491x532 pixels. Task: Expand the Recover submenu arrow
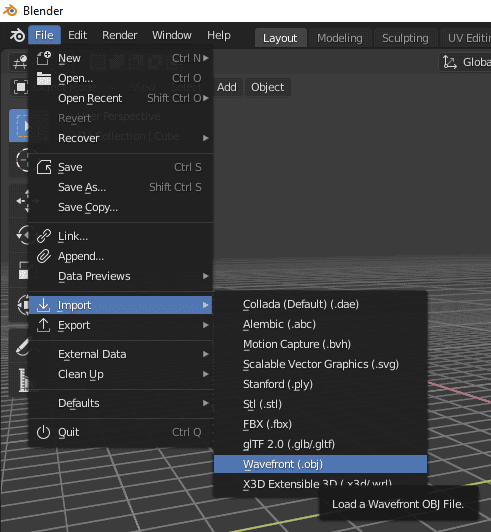(205, 138)
